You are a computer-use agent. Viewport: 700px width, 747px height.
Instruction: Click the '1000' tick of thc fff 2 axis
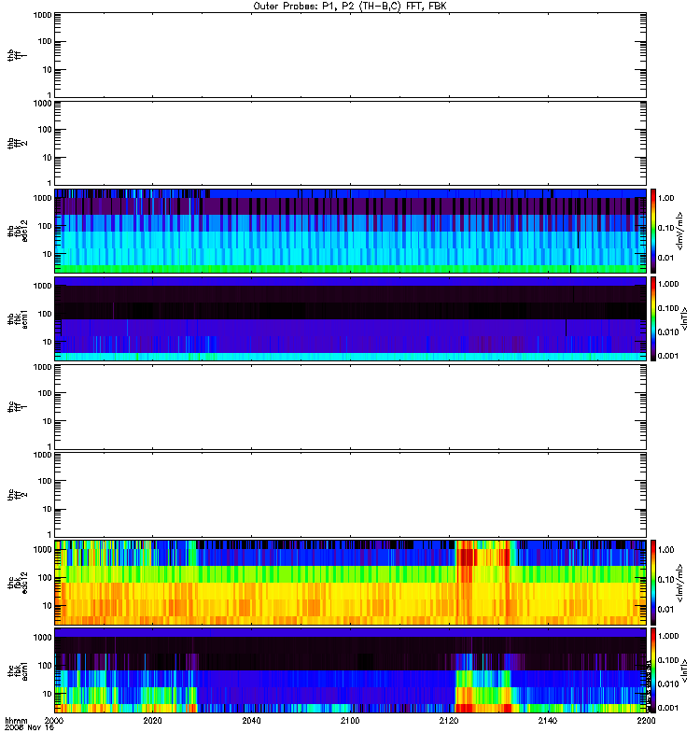tap(42, 455)
